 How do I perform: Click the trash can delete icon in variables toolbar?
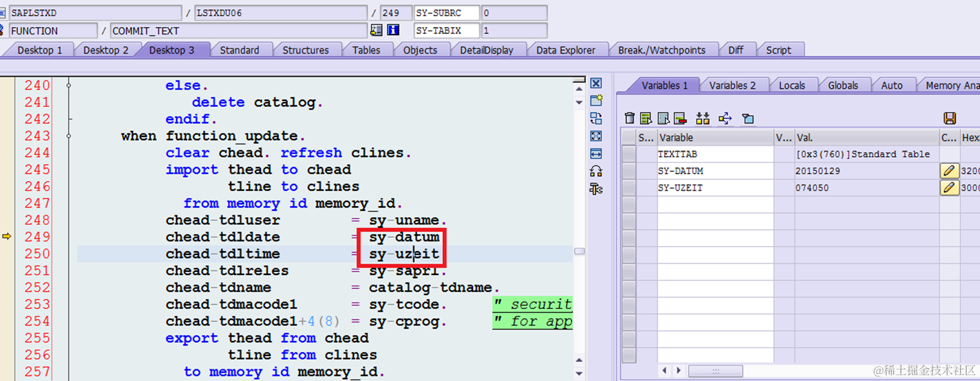click(x=630, y=118)
